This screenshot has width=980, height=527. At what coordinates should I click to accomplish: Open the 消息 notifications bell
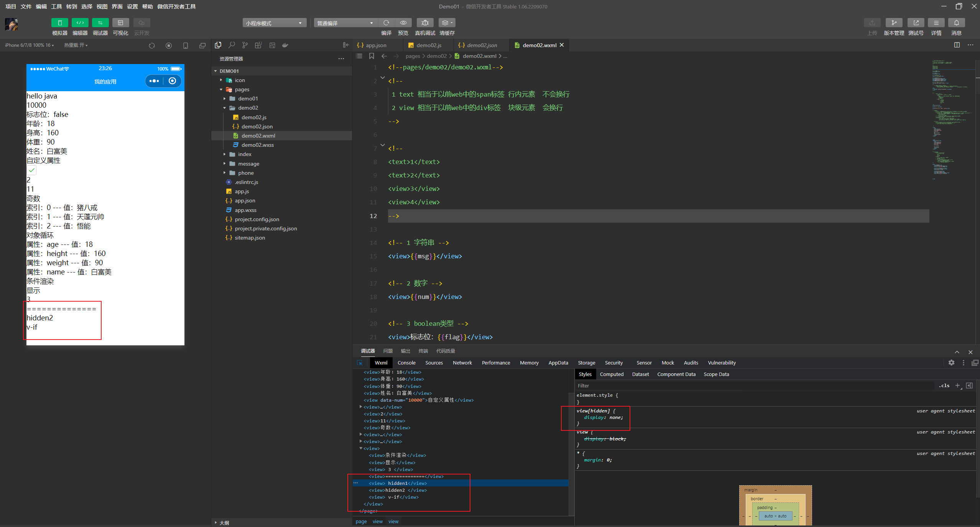coord(956,23)
